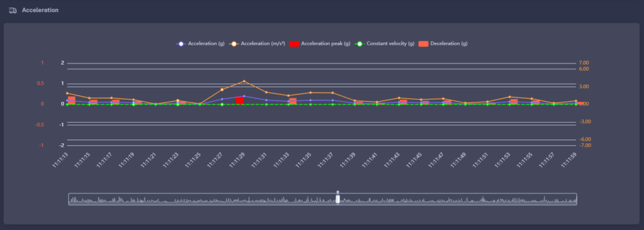The height and width of the screenshot is (230, 644).
Task: Click the deceleration bar at 11:11:53
Action: coord(514,101)
